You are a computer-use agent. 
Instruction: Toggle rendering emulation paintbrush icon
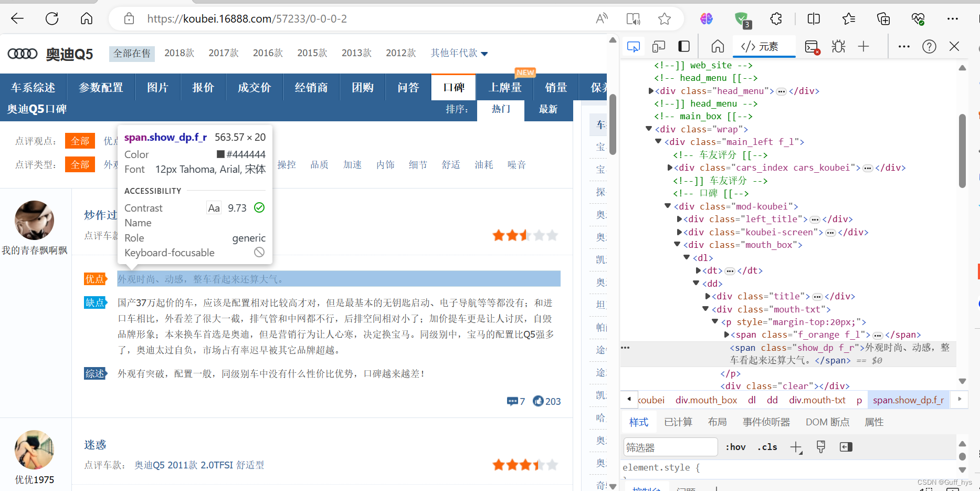[821, 447]
